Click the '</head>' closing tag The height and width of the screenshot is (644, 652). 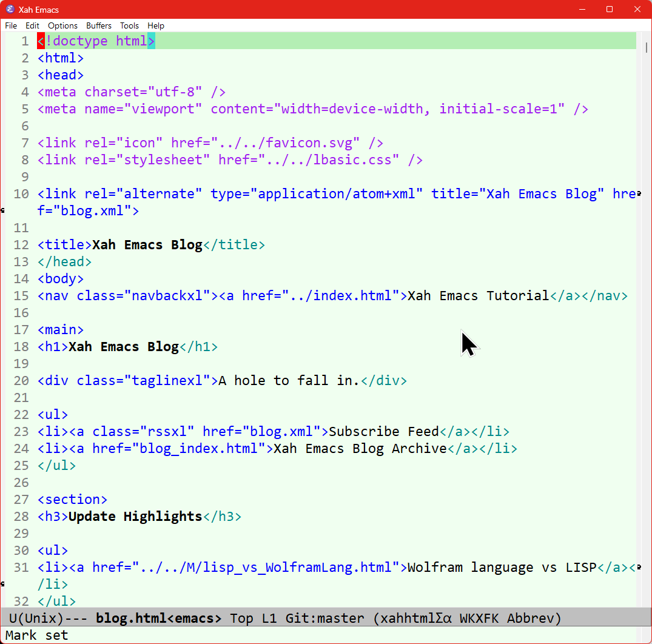pos(64,262)
